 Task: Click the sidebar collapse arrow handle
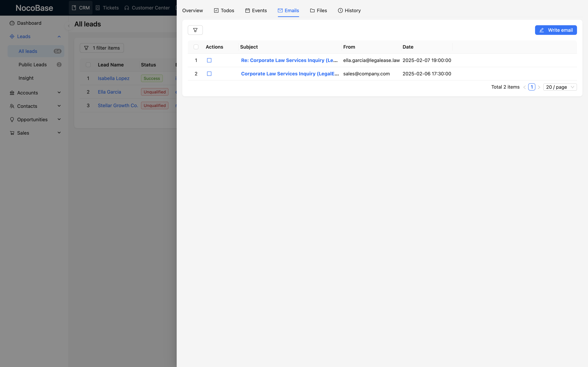pyautogui.click(x=69, y=26)
